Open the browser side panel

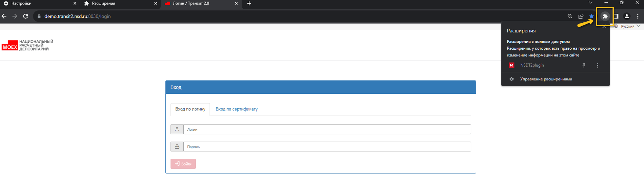point(616,16)
